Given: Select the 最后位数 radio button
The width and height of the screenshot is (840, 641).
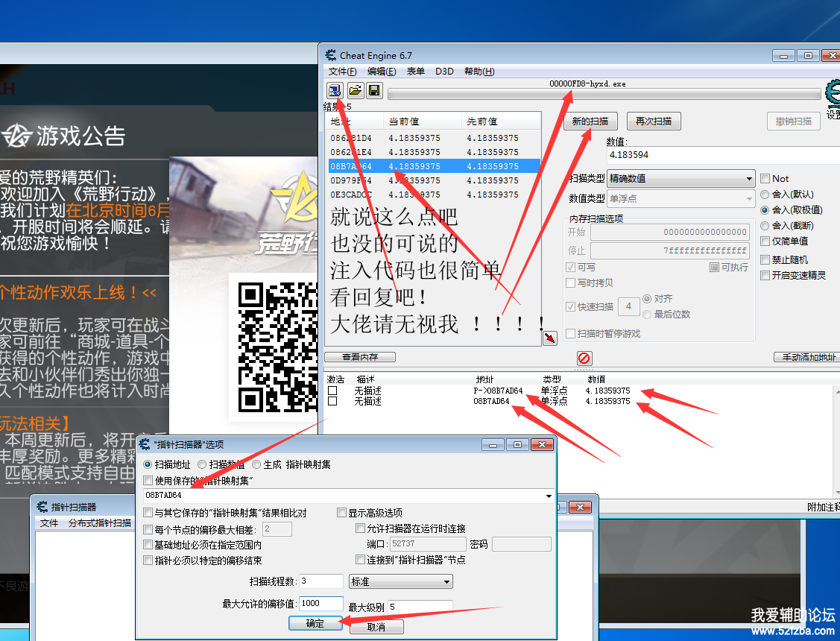Looking at the screenshot, I should [647, 315].
